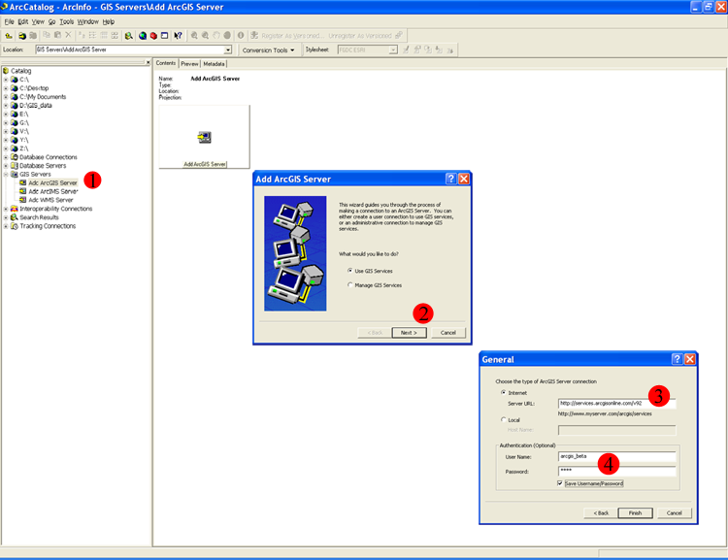Show the Command Line window icon
The width and height of the screenshot is (728, 560).
164,36
